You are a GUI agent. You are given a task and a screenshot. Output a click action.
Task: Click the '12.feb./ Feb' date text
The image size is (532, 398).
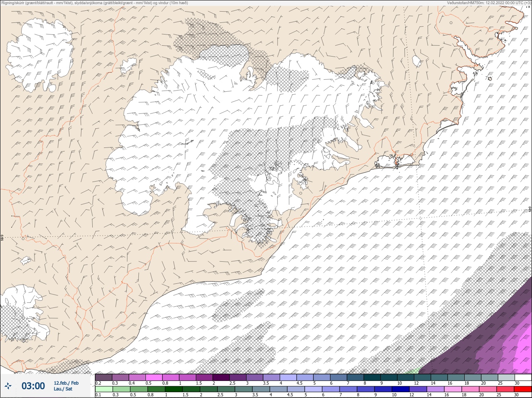coord(66,383)
